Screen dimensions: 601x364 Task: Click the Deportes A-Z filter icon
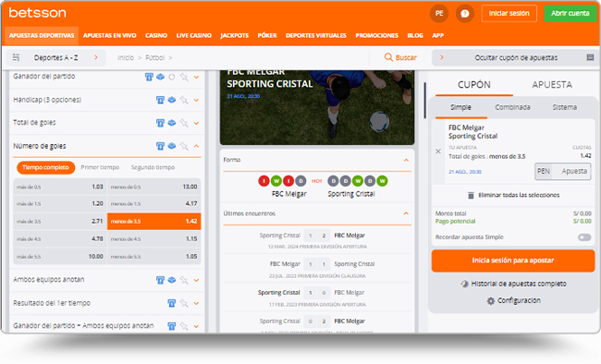pos(16,57)
